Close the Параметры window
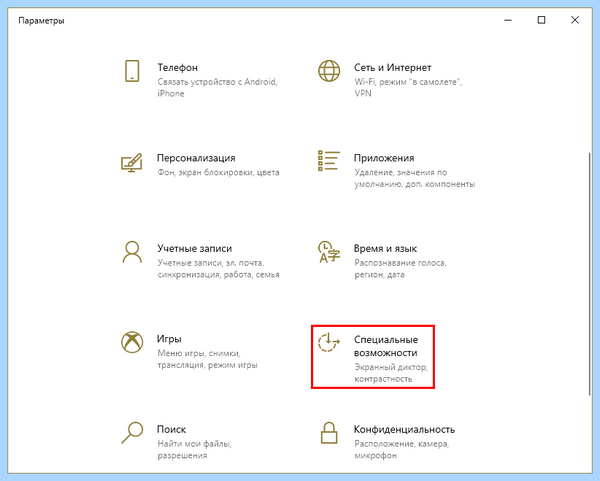The width and height of the screenshot is (600, 481). pos(575,20)
